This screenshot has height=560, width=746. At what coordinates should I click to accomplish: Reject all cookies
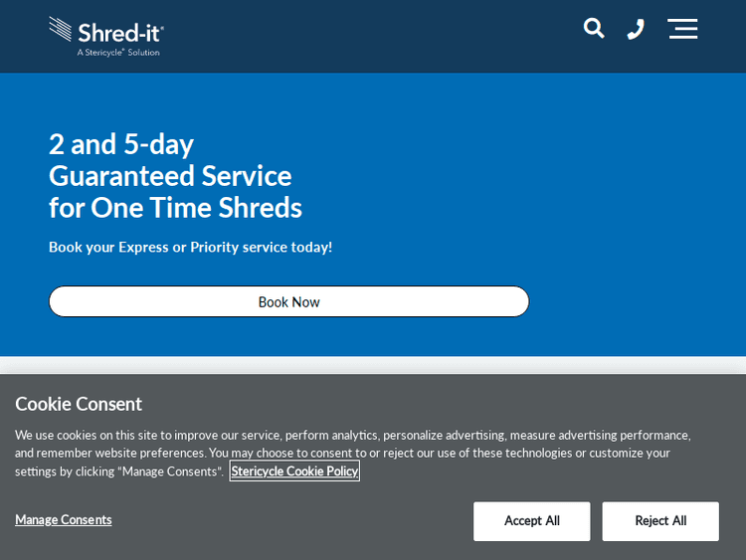pos(660,521)
